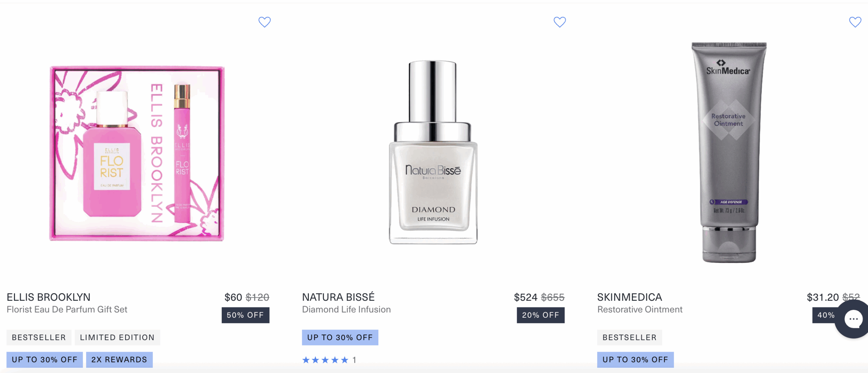868x373 pixels.
Task: Click the NATURA BISSÉ brand name
Action: tap(338, 297)
